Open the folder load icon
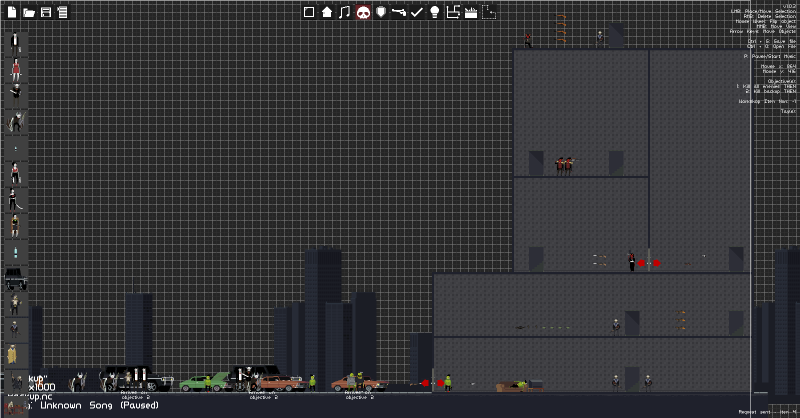The image size is (800, 418). click(x=29, y=12)
